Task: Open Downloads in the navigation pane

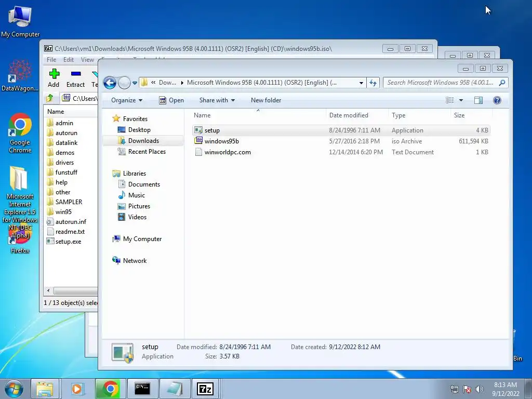Action: (143, 140)
